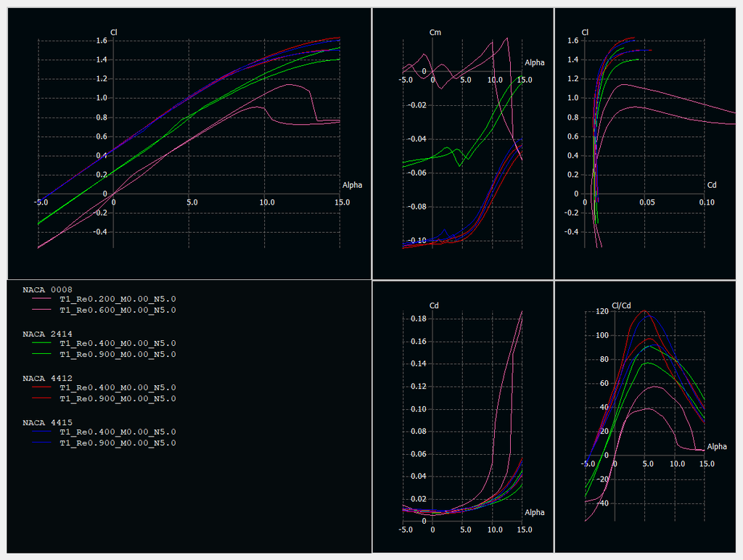Select T1_Re0.600 polar under NACA 0008

(118, 310)
